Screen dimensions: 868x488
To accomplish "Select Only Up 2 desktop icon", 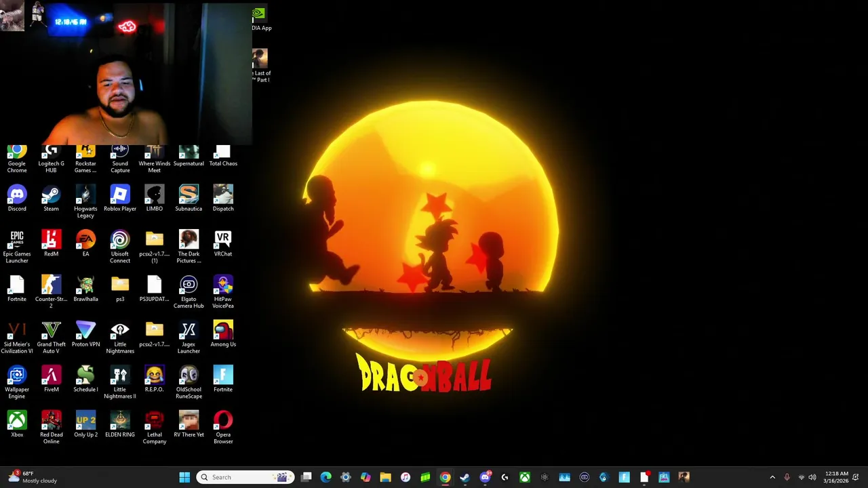I will (x=85, y=424).
